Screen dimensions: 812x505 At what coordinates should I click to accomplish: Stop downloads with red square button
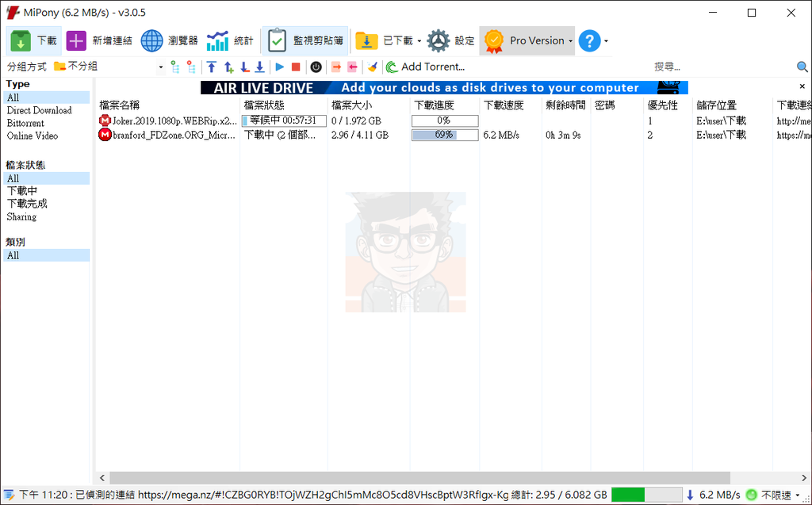(x=296, y=67)
